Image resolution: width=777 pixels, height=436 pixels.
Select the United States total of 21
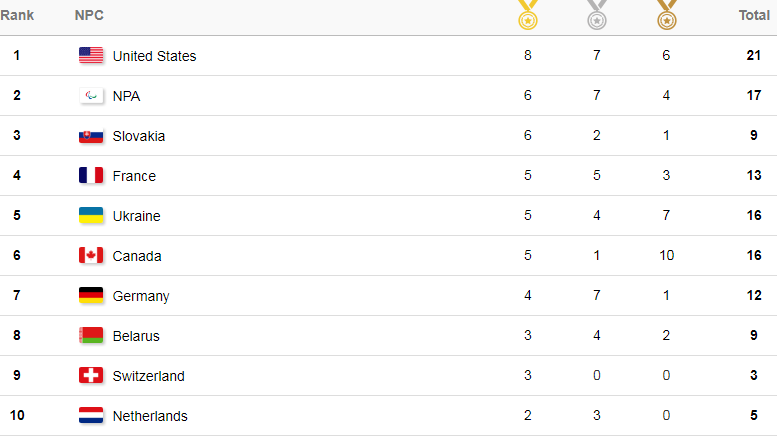tap(754, 55)
